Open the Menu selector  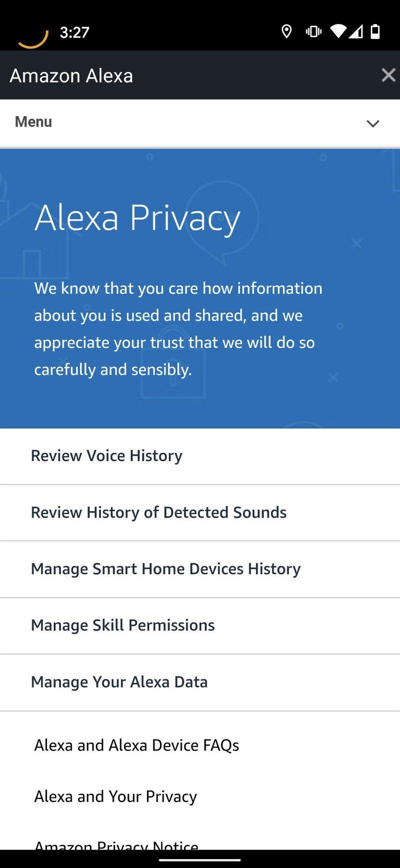tap(200, 122)
